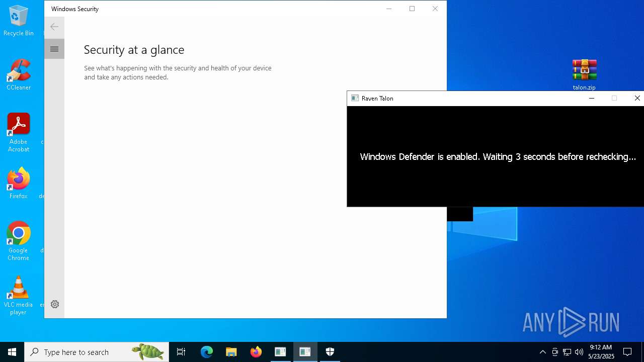This screenshot has height=362, width=644.
Task: Open the Recycle Bin desktop icon
Action: coord(19,21)
